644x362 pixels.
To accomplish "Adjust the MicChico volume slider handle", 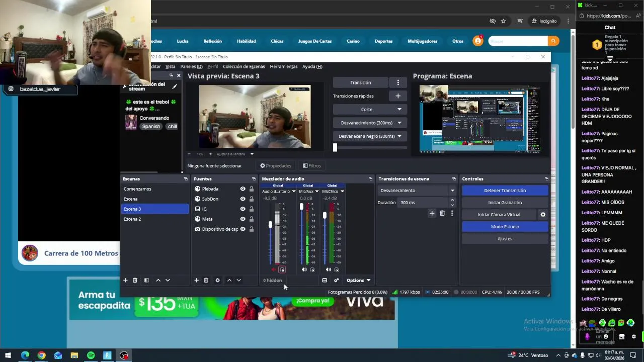I will (325, 215).
